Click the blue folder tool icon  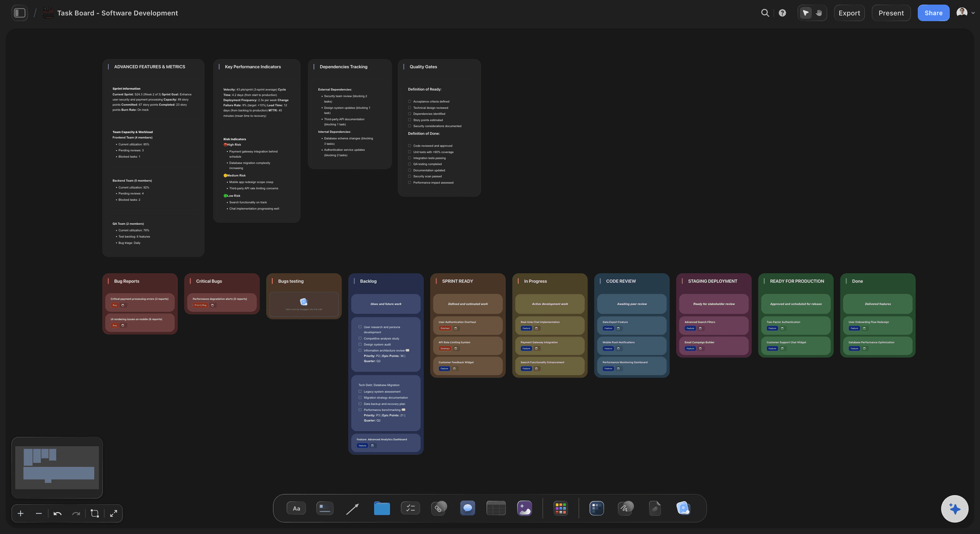click(381, 508)
